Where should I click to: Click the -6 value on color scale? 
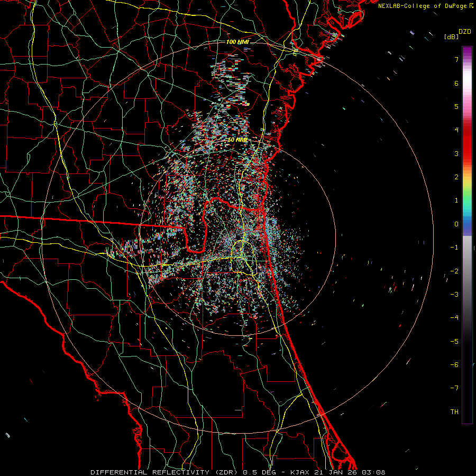tap(454, 364)
